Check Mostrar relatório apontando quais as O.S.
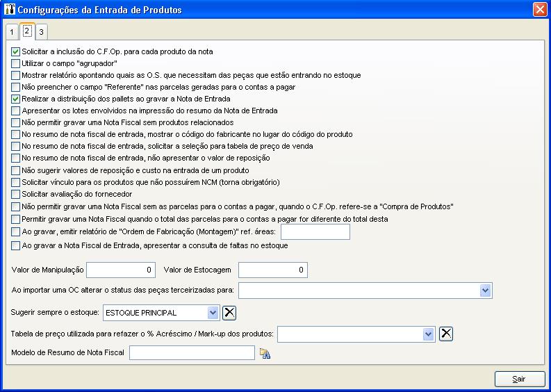The image size is (551, 392). tap(15, 75)
